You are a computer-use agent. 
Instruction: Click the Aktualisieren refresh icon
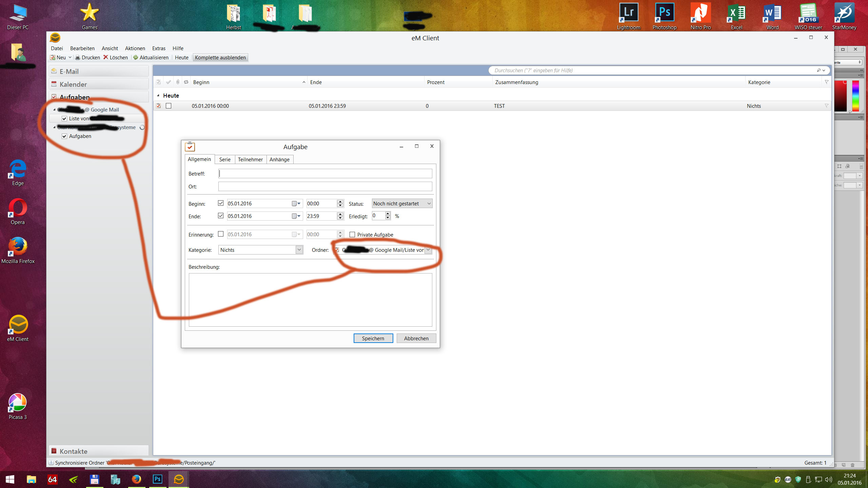point(136,57)
